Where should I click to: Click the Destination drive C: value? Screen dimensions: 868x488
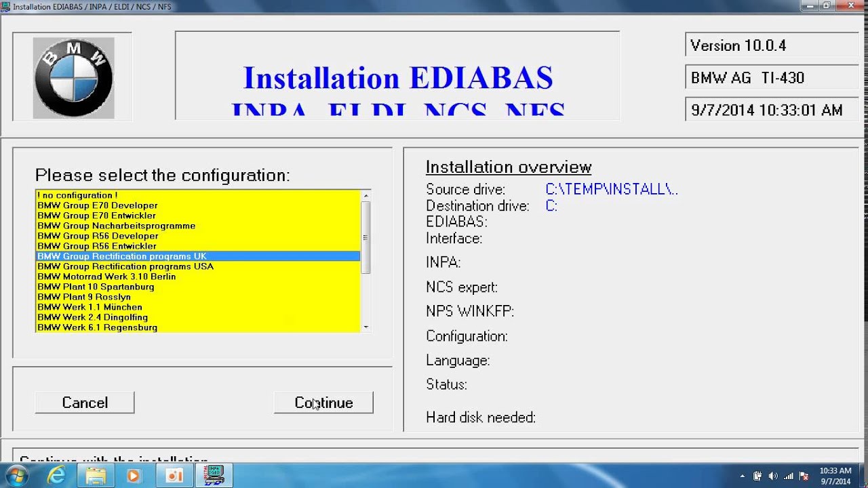point(551,206)
